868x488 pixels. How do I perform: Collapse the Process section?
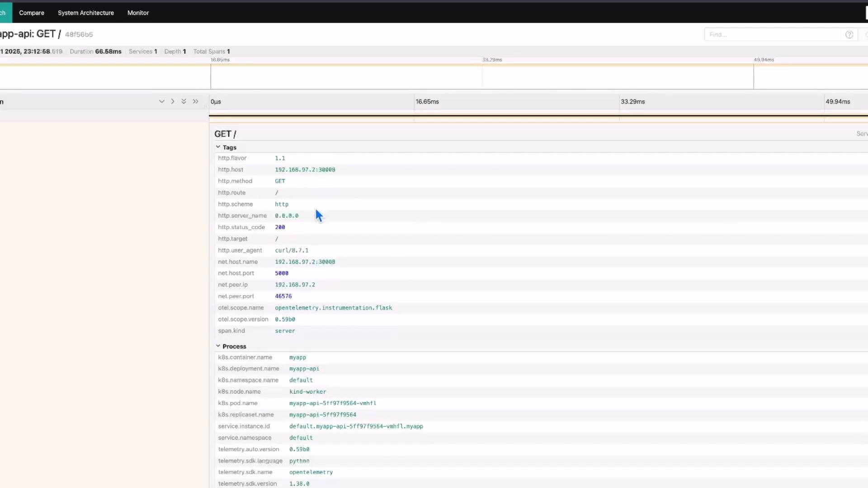tap(231, 346)
